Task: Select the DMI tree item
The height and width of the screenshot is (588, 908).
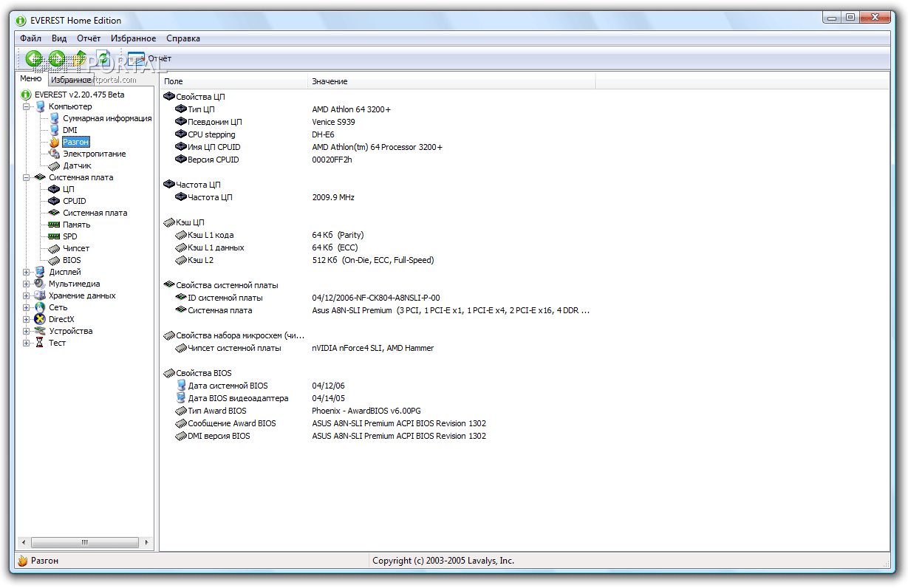Action: tap(69, 130)
